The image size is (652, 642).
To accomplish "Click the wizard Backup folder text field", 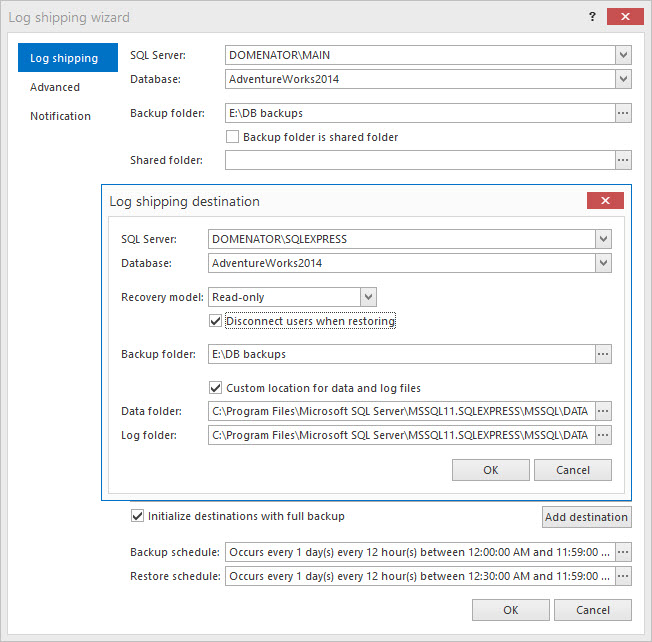I will (x=420, y=113).
